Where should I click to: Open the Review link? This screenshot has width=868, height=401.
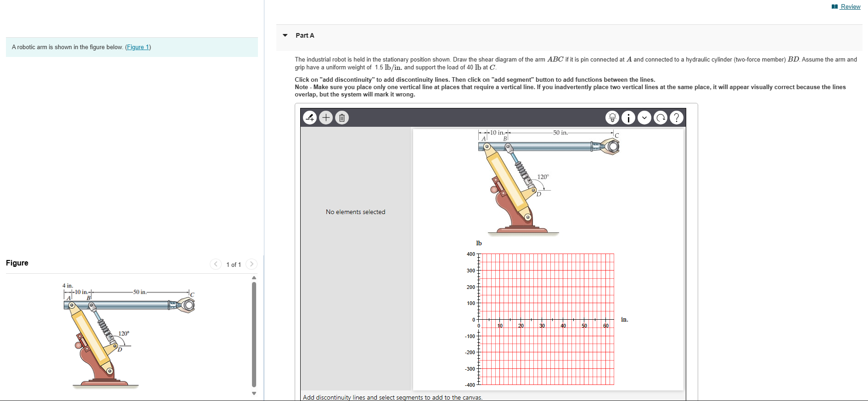(851, 6)
